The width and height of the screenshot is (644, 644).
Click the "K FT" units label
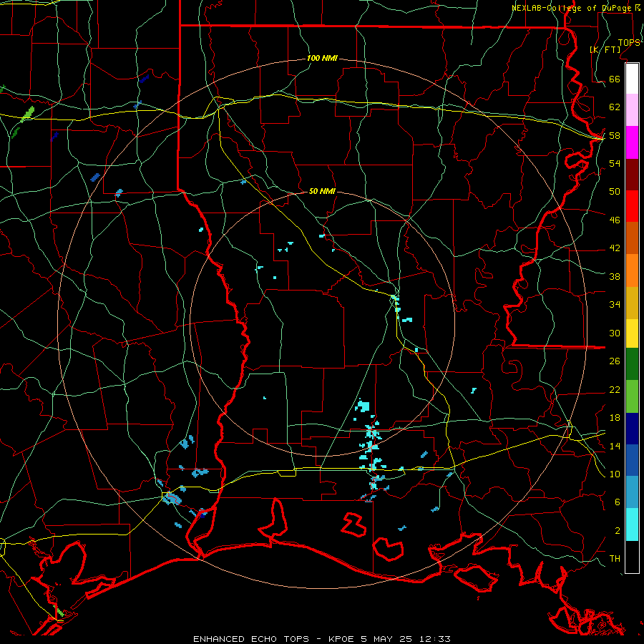coord(605,49)
